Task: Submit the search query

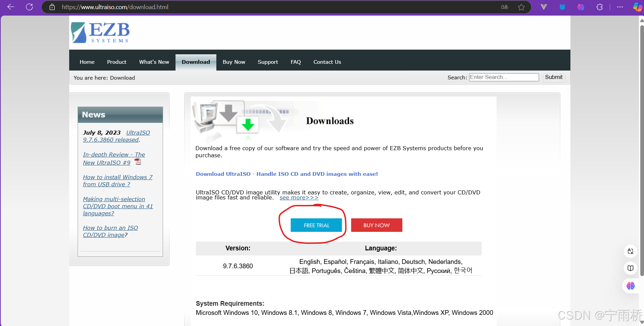Action: 554,77
